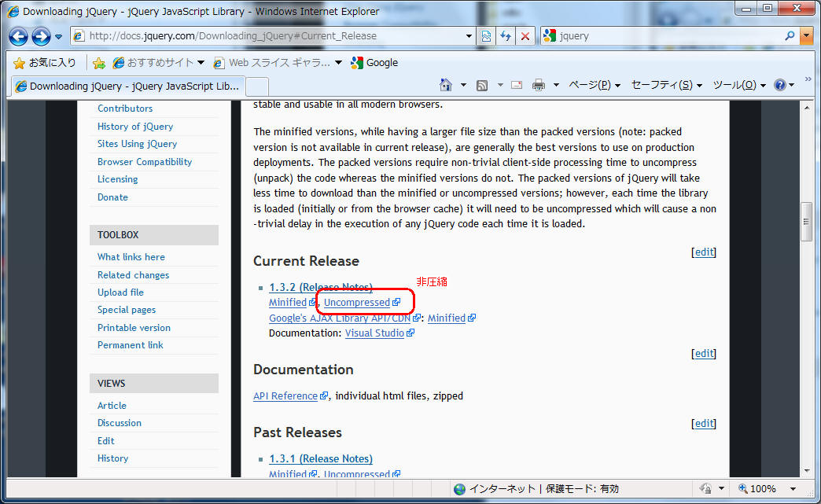
Task: Click the jquery search input field
Action: (668, 36)
